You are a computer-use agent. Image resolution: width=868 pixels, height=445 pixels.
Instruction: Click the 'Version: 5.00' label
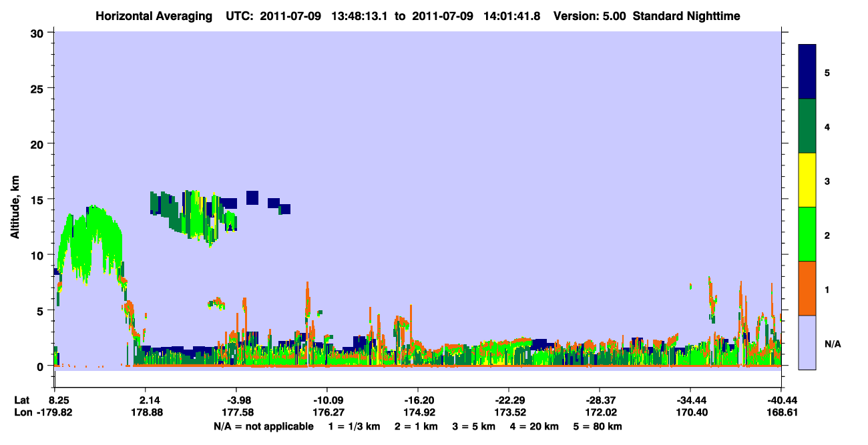[x=589, y=16]
